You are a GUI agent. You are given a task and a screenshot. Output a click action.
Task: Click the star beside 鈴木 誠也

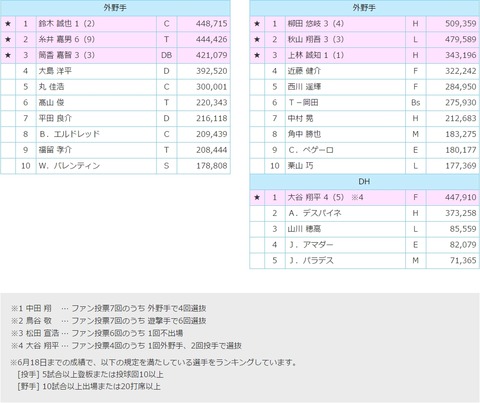tap(8, 24)
